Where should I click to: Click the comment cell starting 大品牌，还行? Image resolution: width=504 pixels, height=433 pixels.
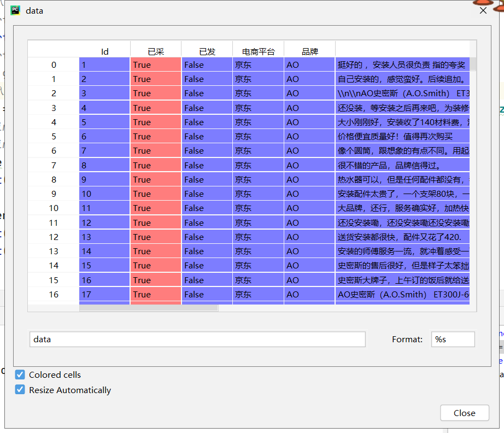point(402,208)
